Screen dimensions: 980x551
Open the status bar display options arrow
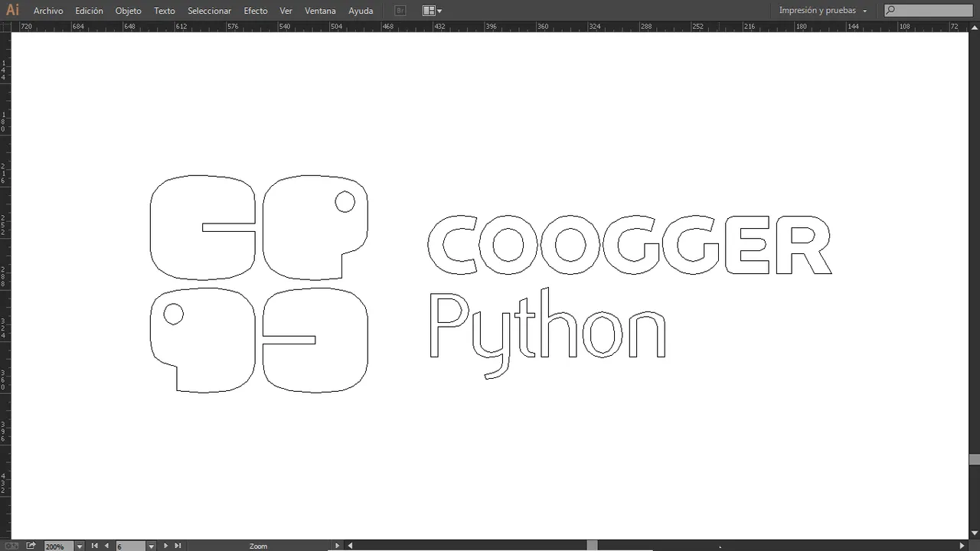click(337, 546)
